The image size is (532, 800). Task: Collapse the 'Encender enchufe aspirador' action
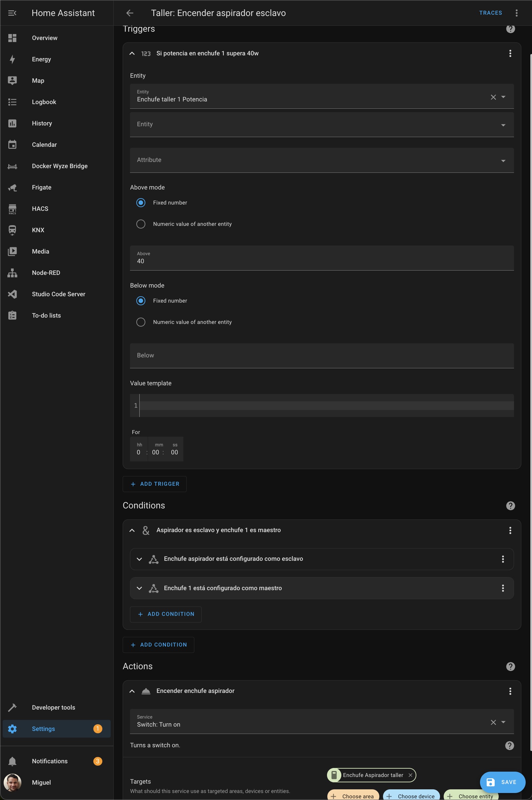coord(132,691)
